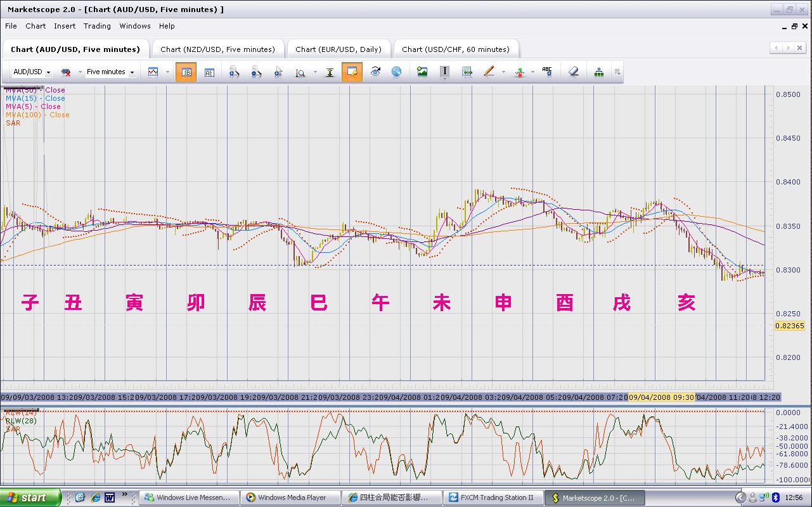Click the green hierarchy tree icon
The width and height of the screenshot is (812, 507).
[x=598, y=72]
